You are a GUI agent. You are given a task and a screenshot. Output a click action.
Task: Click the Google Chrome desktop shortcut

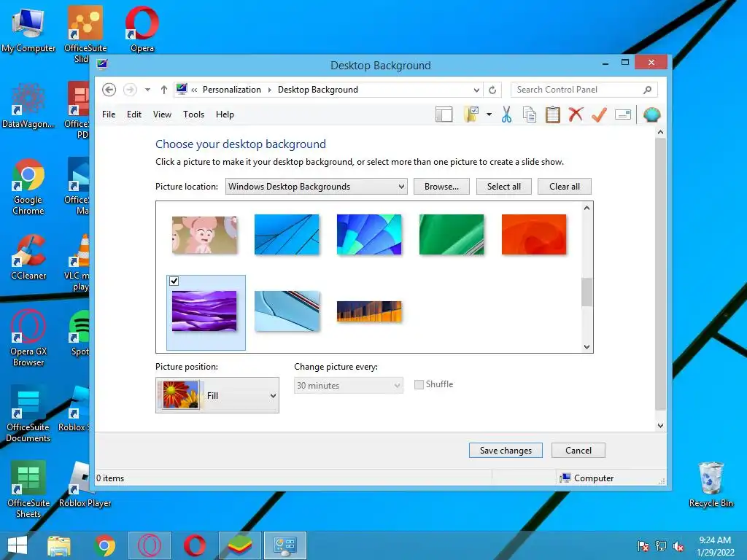tap(28, 187)
